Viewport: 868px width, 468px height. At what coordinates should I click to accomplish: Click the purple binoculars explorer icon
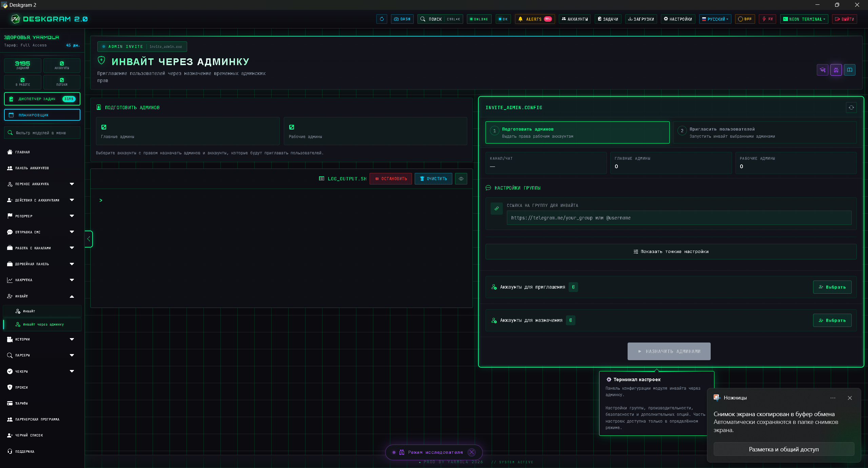[836, 70]
